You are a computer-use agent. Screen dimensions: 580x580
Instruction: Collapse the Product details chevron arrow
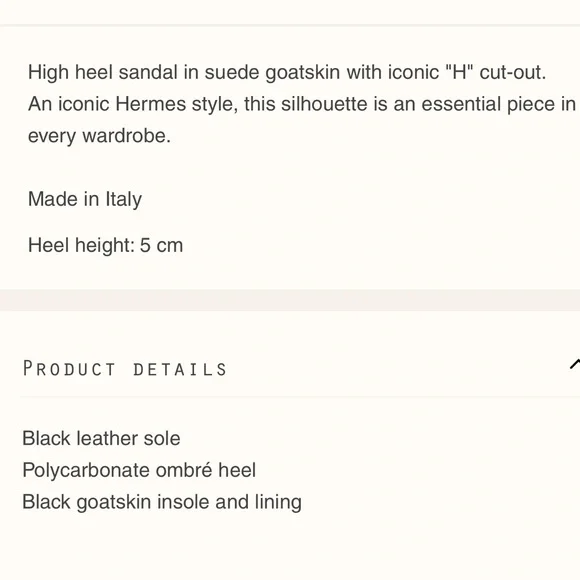575,364
